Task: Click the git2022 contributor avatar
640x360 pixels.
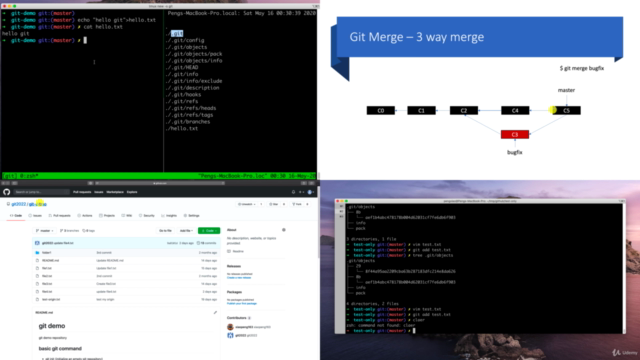Action: pos(230,335)
